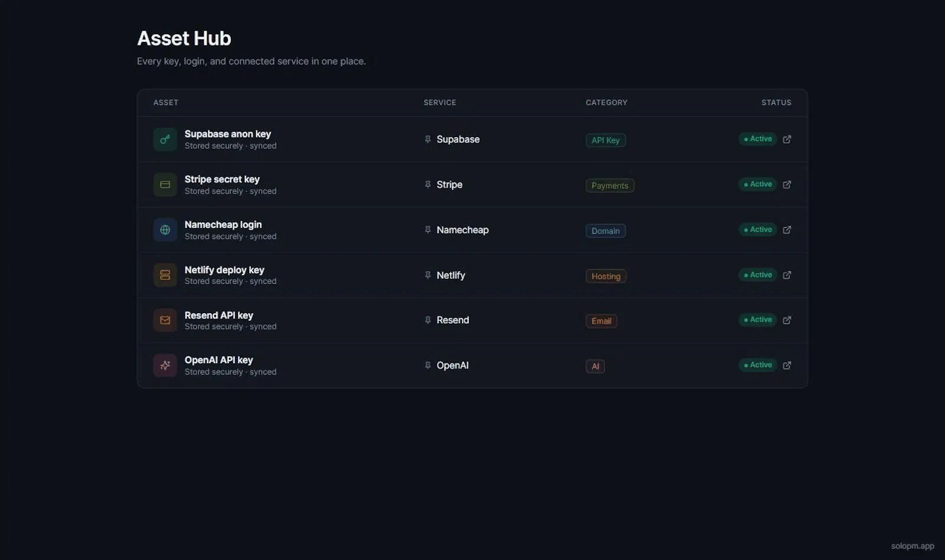Click the 'Every key, login, and connected service' subtitle

[252, 61]
